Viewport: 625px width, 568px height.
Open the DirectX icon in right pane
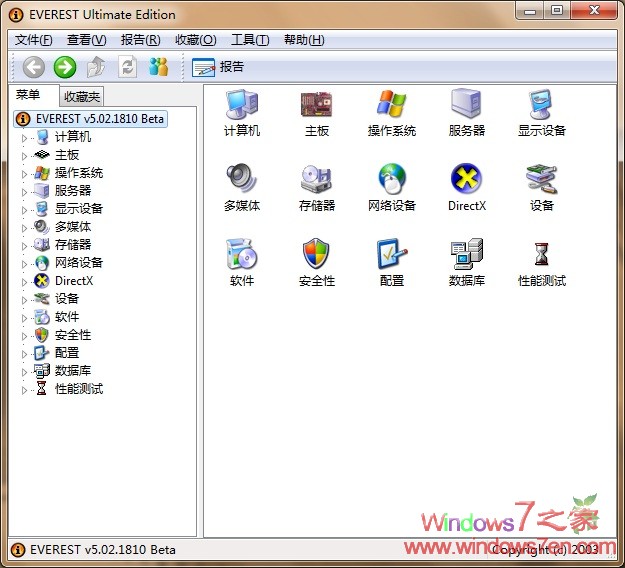[466, 179]
